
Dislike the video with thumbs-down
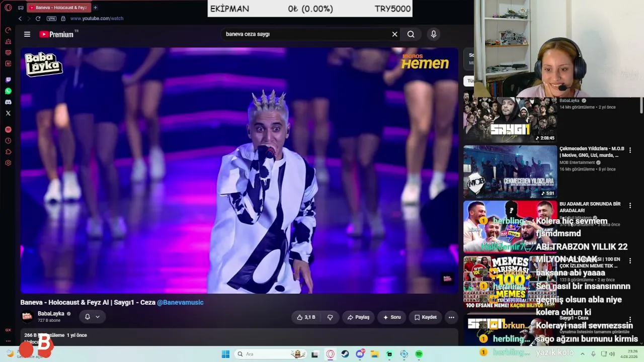[330, 317]
